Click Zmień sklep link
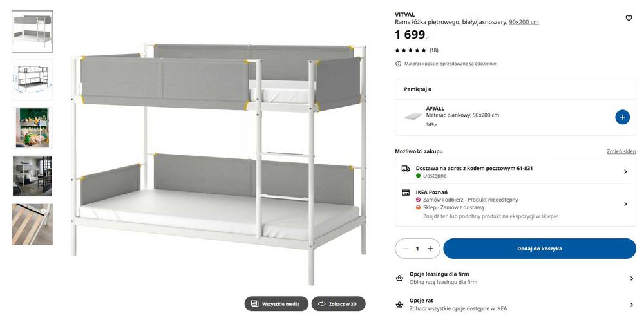 621,151
